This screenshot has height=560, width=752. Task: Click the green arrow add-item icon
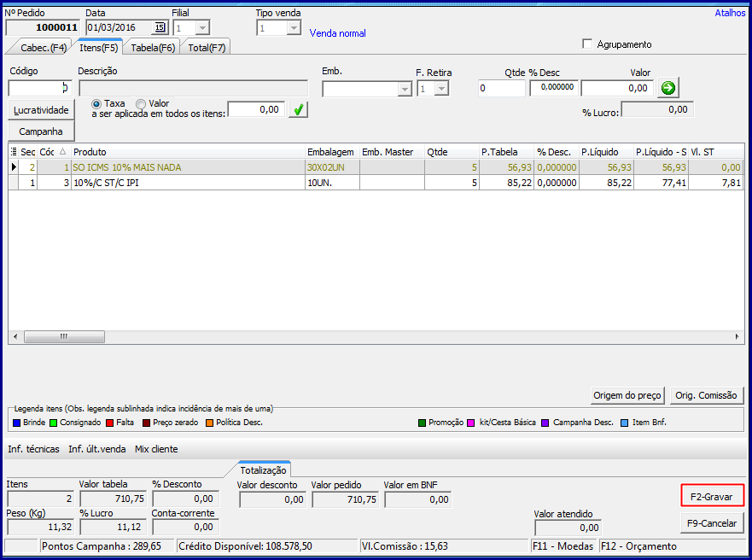(667, 88)
